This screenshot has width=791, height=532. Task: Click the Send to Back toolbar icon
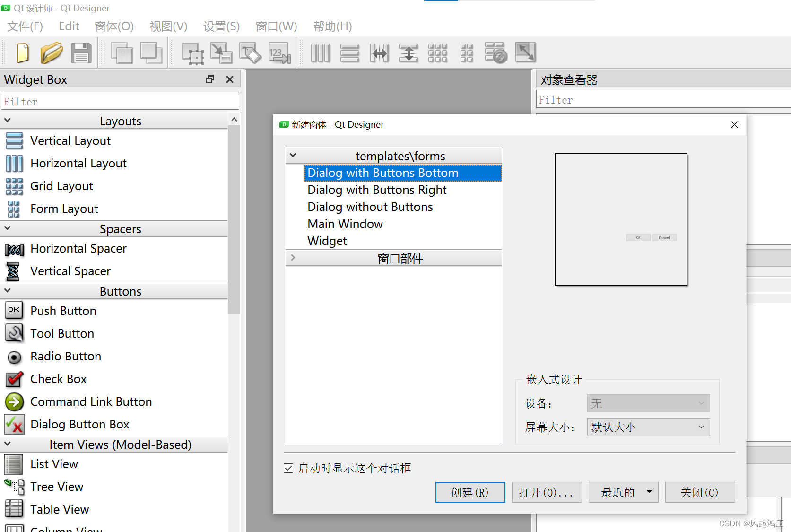122,52
